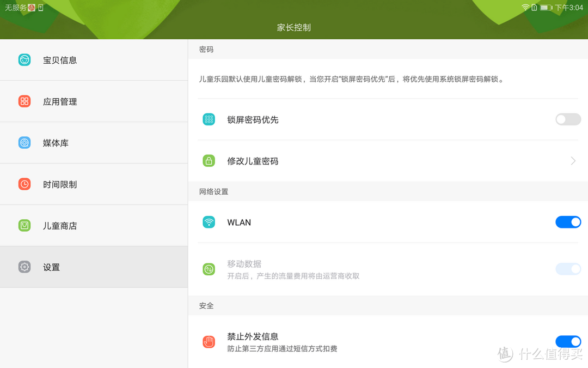Open the 应用管理 sidebar section
This screenshot has width=588, height=368.
tap(94, 101)
